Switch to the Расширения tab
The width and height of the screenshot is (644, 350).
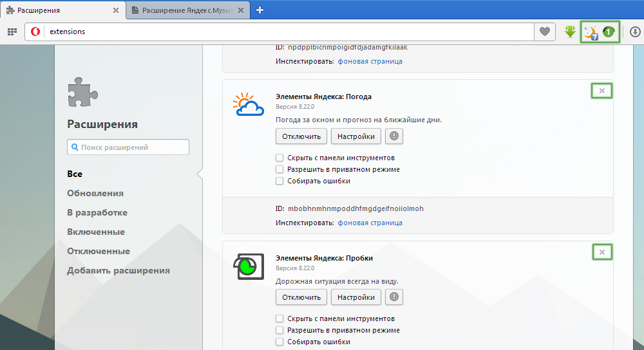pos(62,10)
